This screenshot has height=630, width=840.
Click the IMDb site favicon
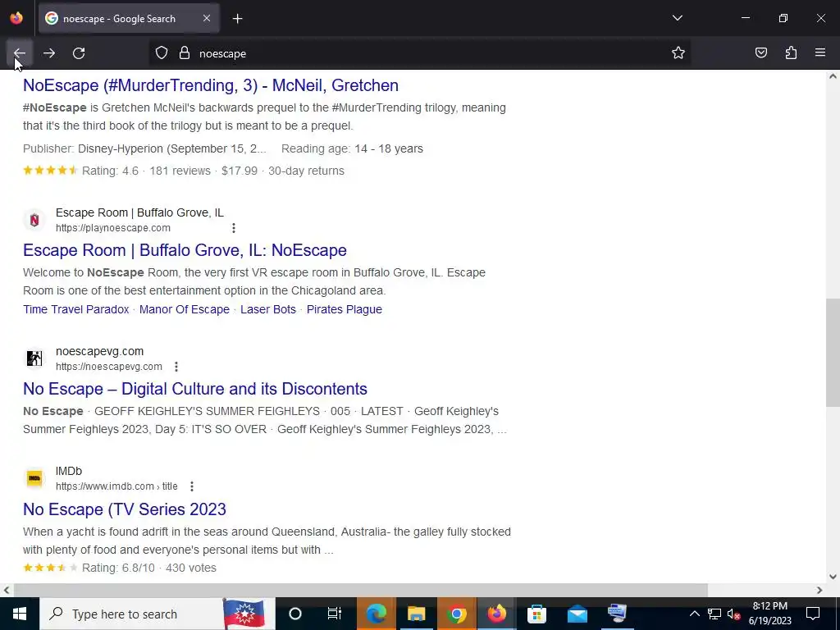pyautogui.click(x=34, y=478)
